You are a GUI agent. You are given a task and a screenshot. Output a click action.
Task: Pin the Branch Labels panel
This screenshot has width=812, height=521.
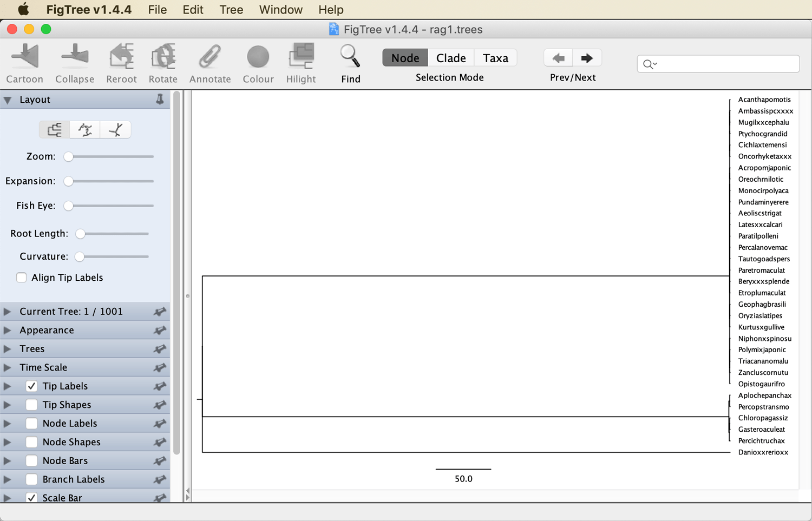pos(160,479)
